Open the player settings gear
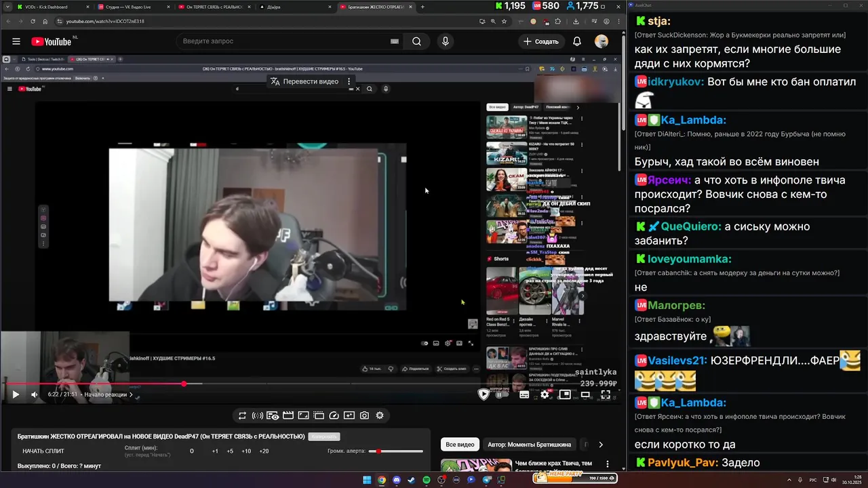This screenshot has height=488, width=868. tap(545, 394)
